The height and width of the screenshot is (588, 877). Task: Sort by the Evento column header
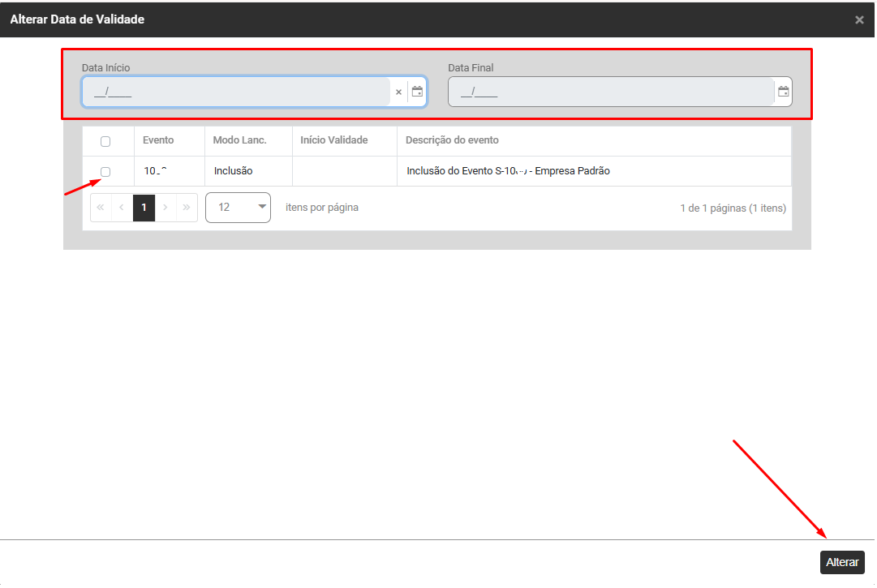[158, 140]
